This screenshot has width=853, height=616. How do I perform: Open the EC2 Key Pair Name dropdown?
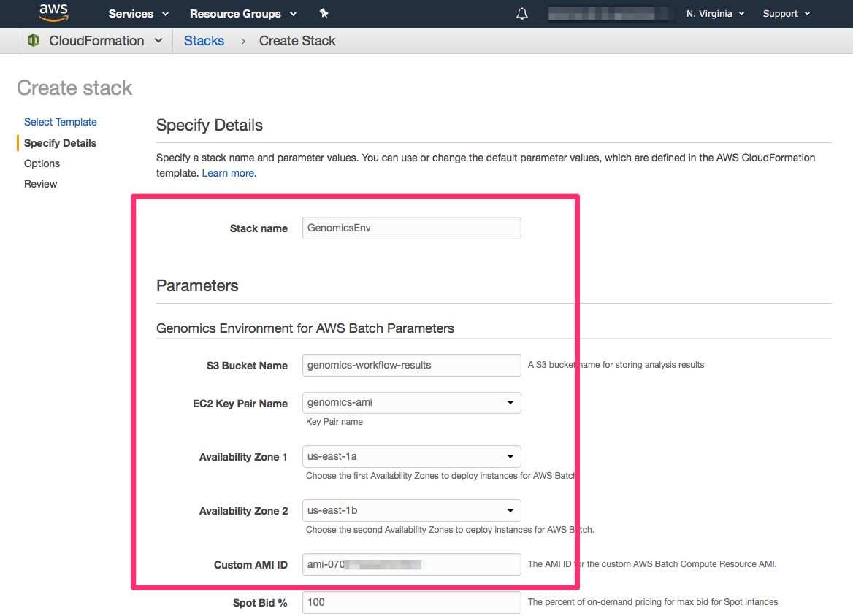(412, 403)
